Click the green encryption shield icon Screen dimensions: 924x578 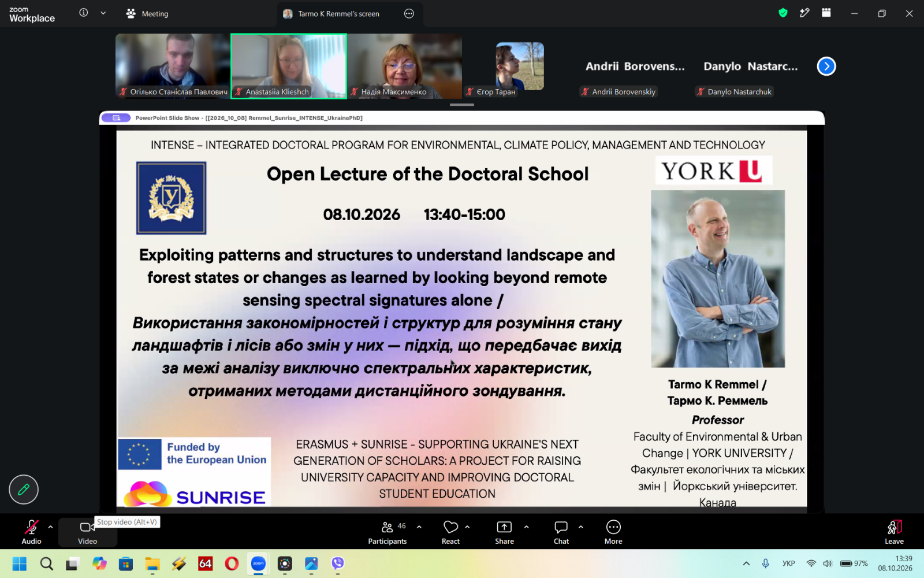point(783,13)
